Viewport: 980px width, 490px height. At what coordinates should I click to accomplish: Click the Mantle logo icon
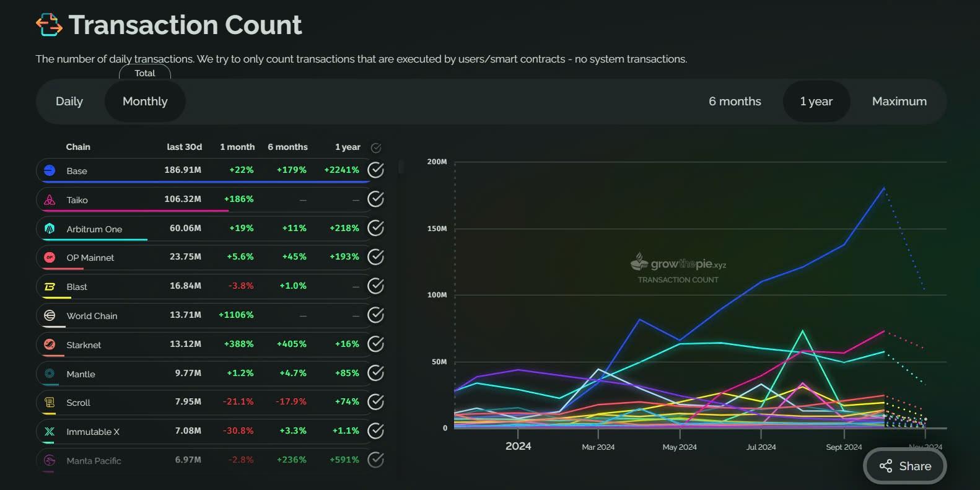coord(50,374)
